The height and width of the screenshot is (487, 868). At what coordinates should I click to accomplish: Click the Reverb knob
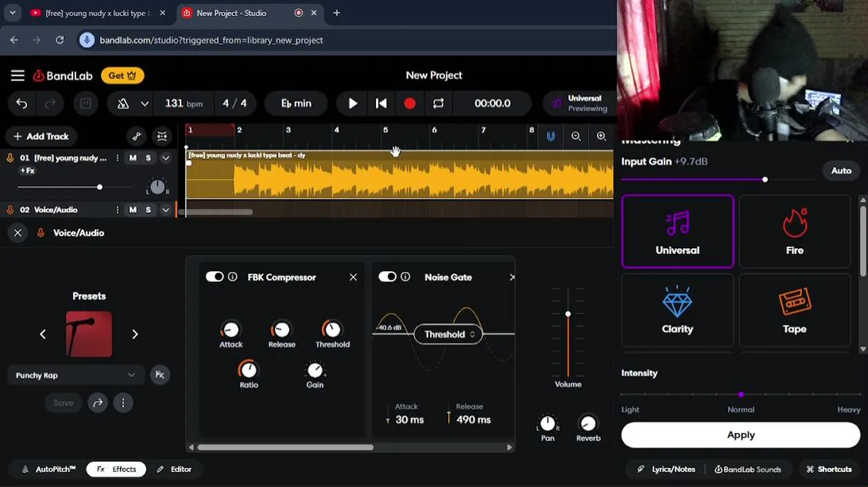(588, 423)
